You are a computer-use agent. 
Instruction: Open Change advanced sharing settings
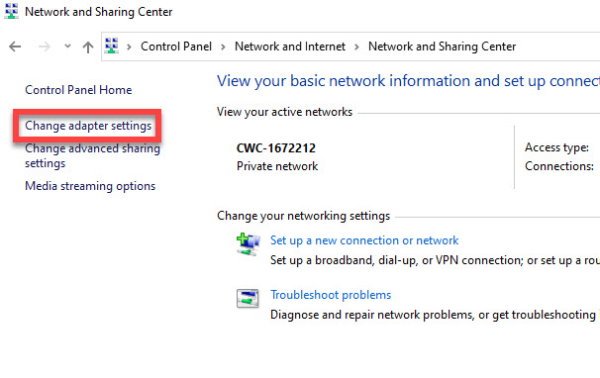[x=93, y=156]
